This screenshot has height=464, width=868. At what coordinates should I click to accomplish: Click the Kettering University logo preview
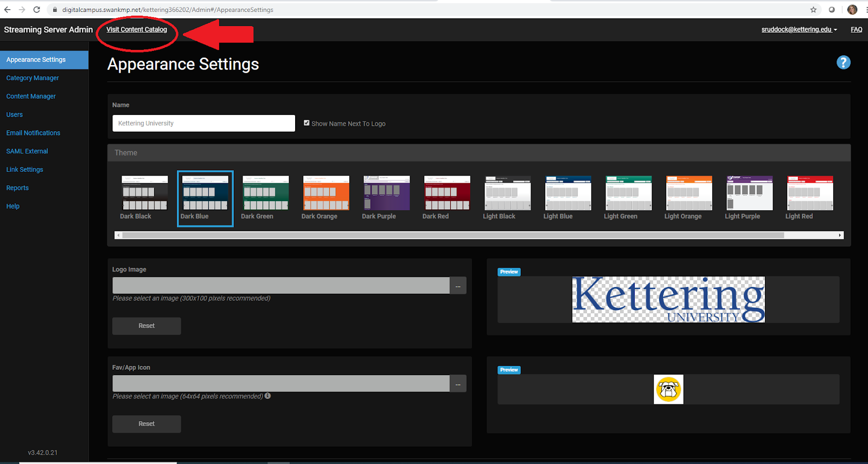668,300
